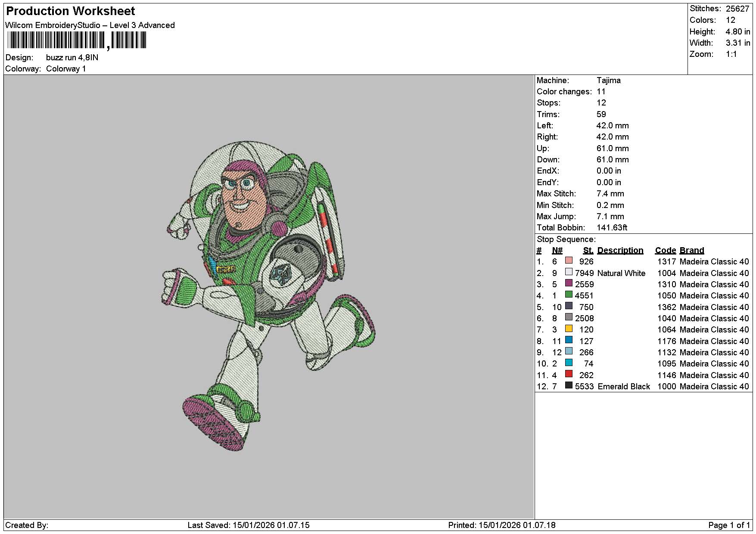
Task: Click the 'Production Worksheet' heading
Action: (x=71, y=11)
